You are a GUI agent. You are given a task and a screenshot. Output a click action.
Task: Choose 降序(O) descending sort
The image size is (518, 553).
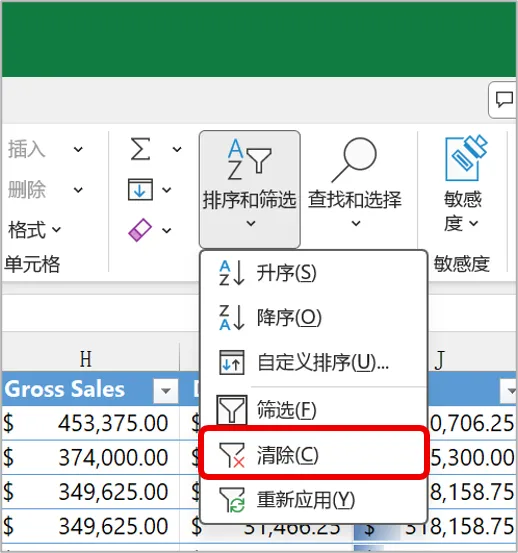coord(313,317)
